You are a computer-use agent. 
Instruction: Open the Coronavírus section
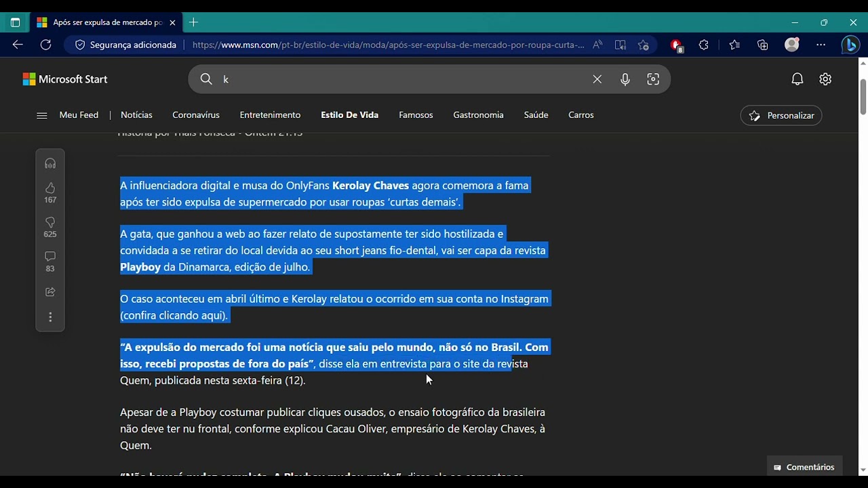(196, 115)
